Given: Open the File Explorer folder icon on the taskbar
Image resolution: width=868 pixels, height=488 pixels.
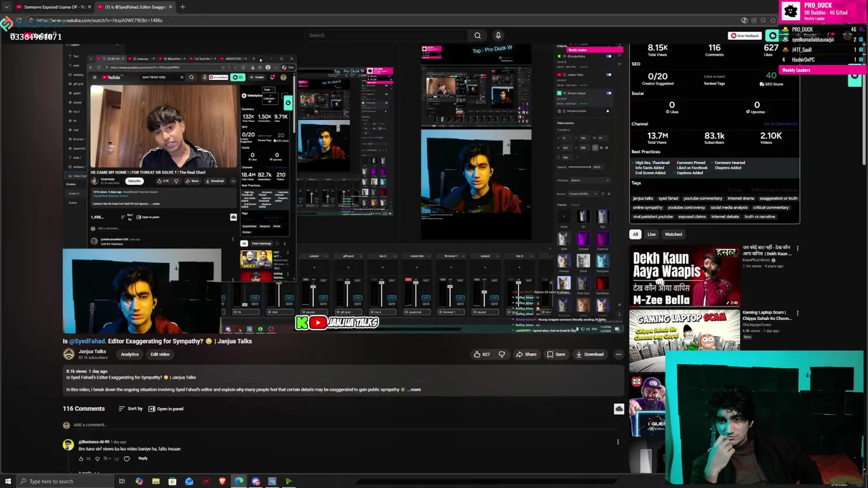Looking at the screenshot, I should [x=155, y=481].
